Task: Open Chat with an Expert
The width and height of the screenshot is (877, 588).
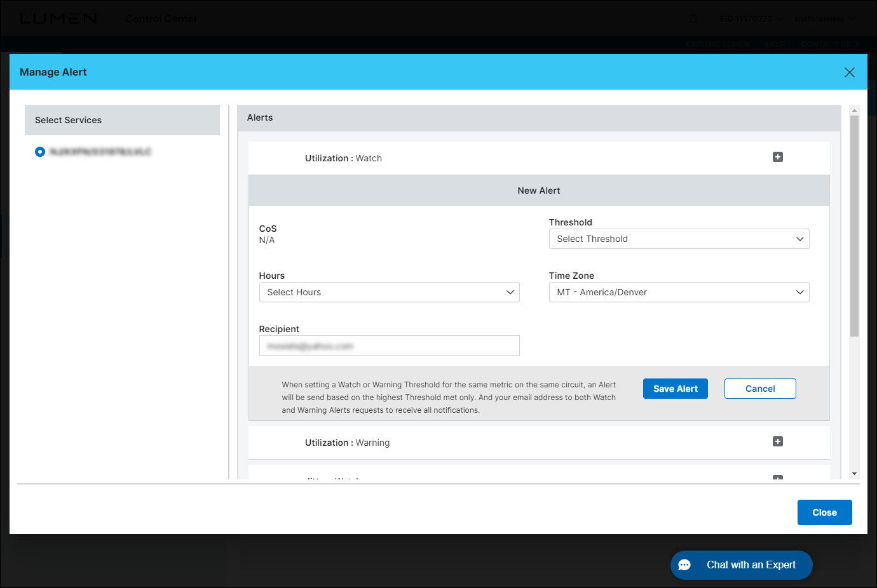Action: [x=741, y=565]
